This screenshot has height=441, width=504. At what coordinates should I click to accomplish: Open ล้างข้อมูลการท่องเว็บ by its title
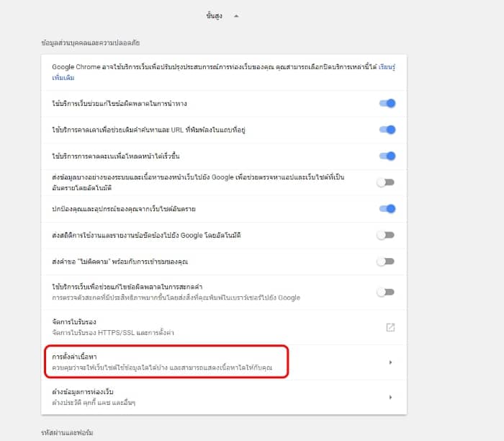tap(84, 392)
